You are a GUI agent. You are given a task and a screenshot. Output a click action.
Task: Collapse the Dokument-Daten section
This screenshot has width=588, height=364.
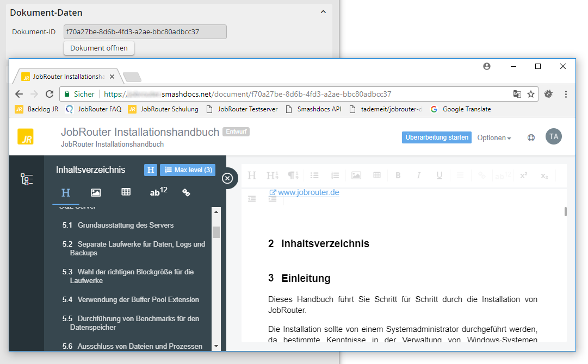coord(323,12)
